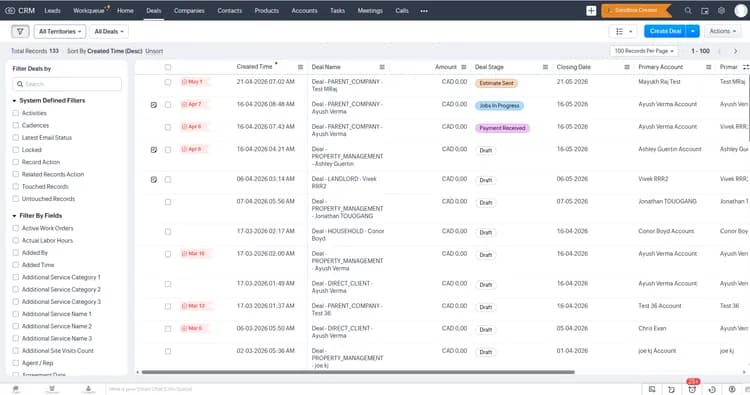750x395 pixels.
Task: Open note icon on Ayush Verma Apr 7 row
Action: (154, 105)
